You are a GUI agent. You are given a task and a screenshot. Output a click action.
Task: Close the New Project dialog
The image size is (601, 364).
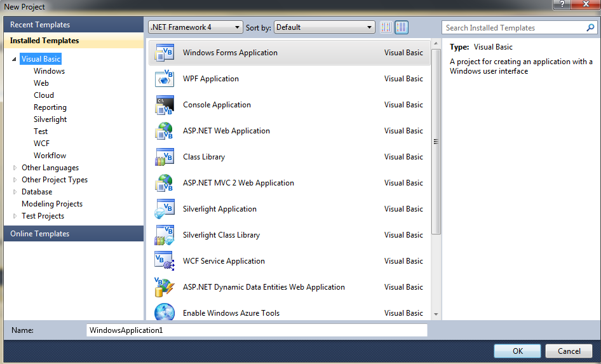tap(586, 4)
